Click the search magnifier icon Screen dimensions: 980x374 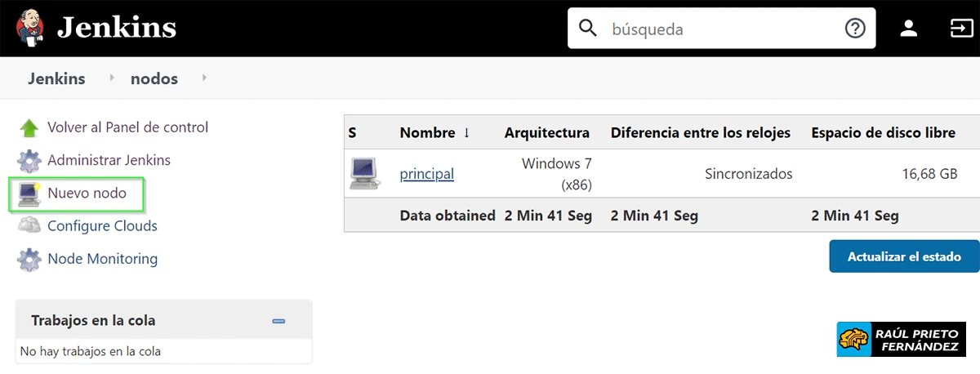coord(588,29)
